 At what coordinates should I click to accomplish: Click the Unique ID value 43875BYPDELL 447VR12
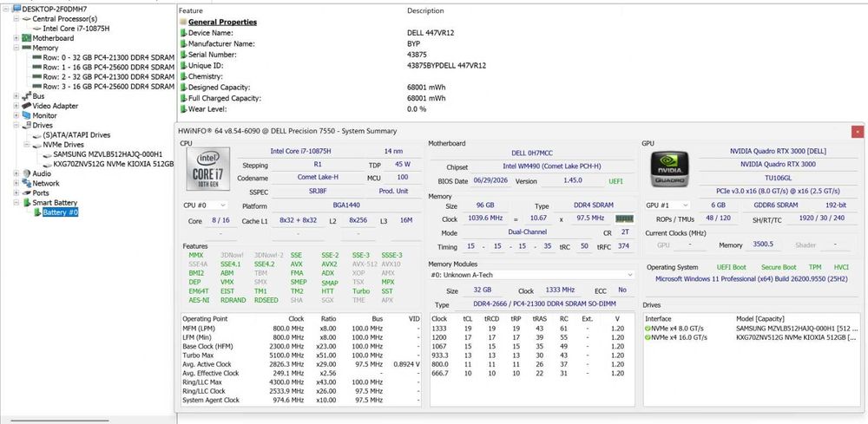tap(446, 66)
